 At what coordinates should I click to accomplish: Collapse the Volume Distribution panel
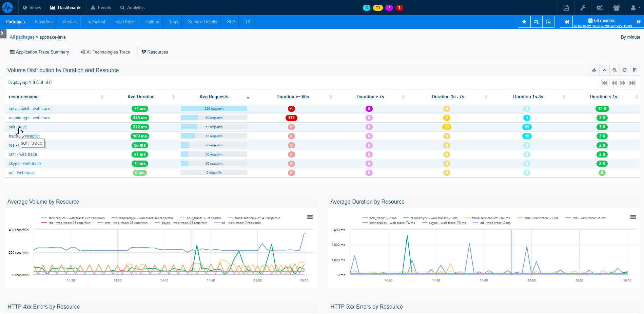pos(604,70)
